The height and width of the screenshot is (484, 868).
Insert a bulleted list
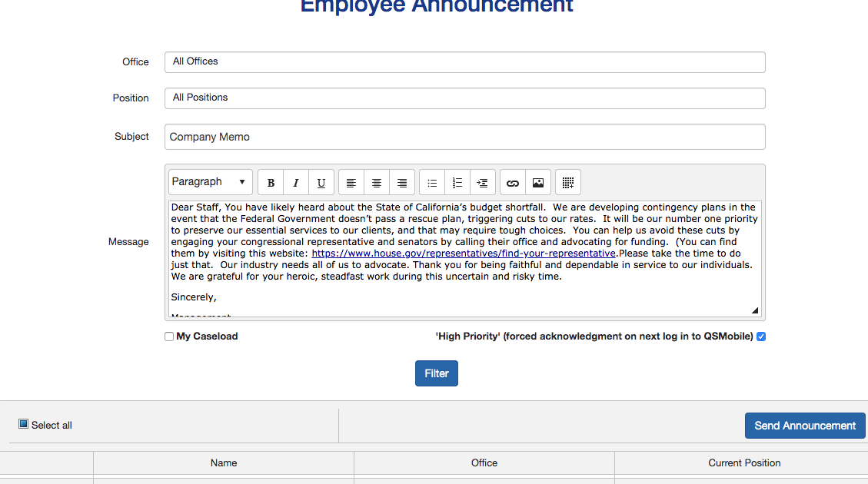click(432, 183)
